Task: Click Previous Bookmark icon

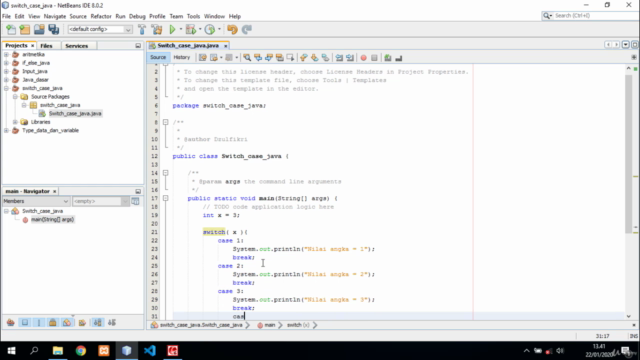Action: click(x=304, y=58)
